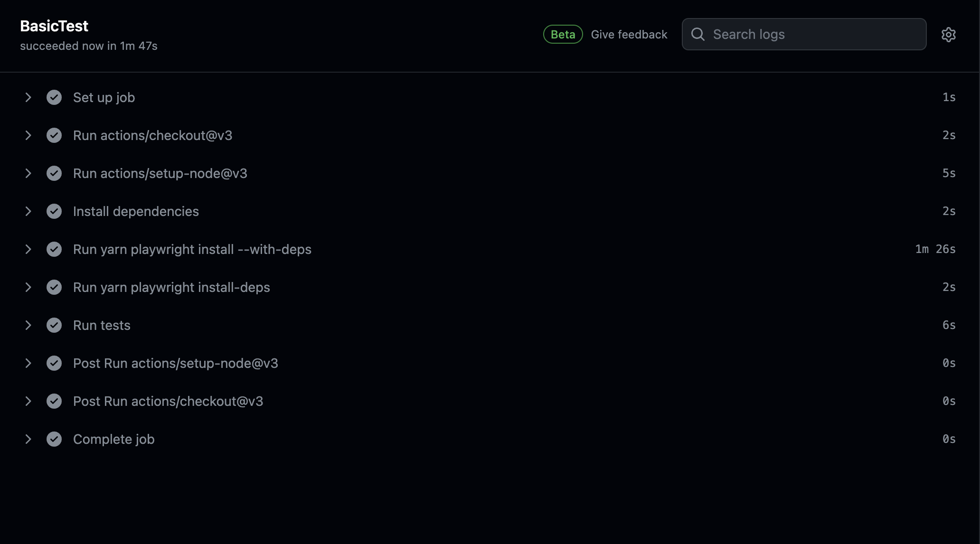Expand the Complete job step
This screenshot has width=980, height=544.
click(x=28, y=439)
